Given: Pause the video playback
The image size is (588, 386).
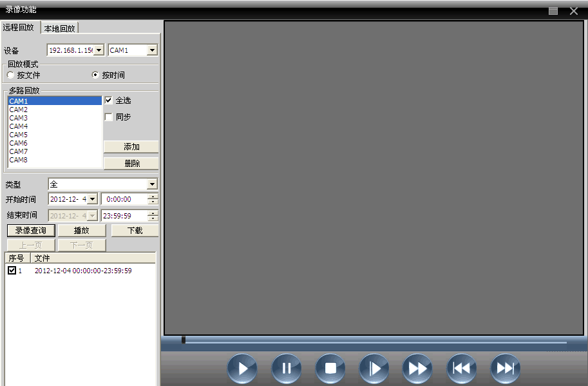Looking at the screenshot, I should (287, 369).
